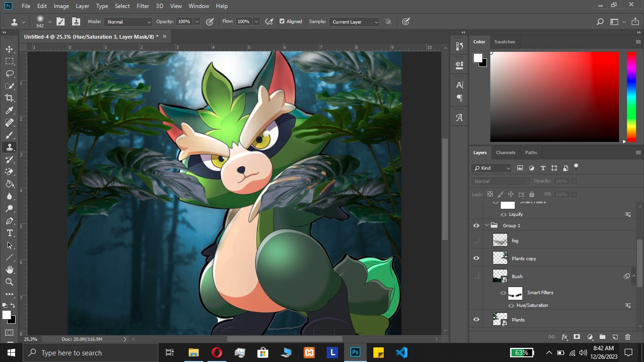This screenshot has width=644, height=362.
Task: Select the Horizontal Type tool
Action: [x=9, y=233]
